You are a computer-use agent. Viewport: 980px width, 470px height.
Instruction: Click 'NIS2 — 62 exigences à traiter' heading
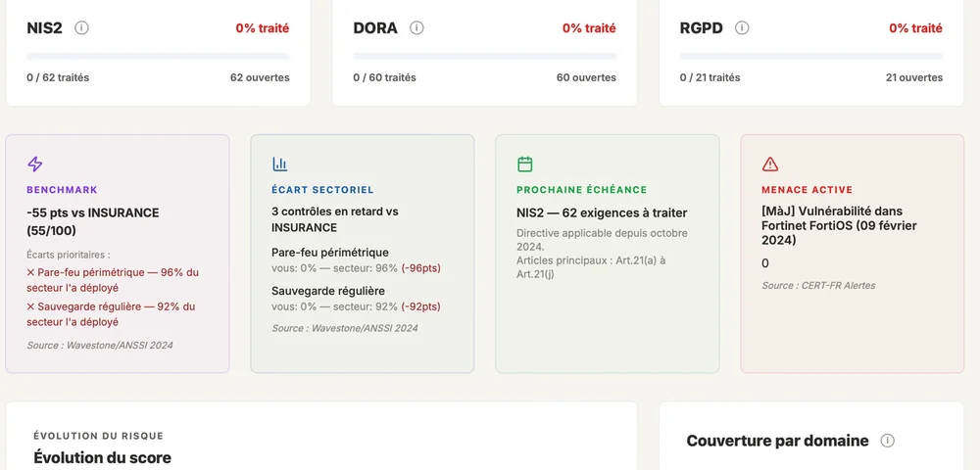(x=602, y=213)
